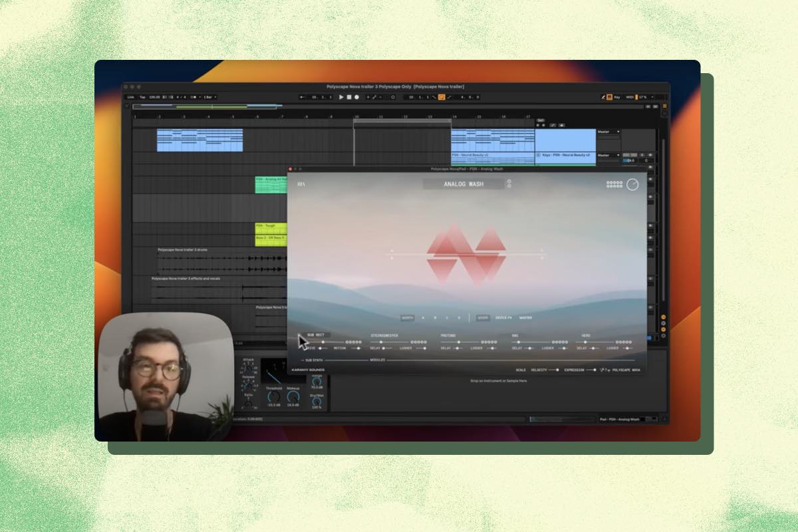Open the dot grid icon in the plugin
798x532 pixels.
click(614, 184)
